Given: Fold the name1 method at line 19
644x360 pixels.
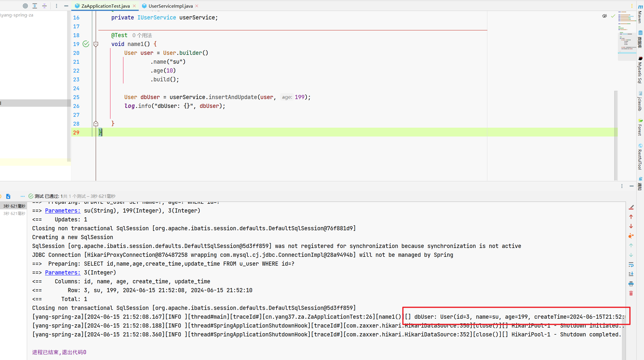Looking at the screenshot, I should pos(96,44).
